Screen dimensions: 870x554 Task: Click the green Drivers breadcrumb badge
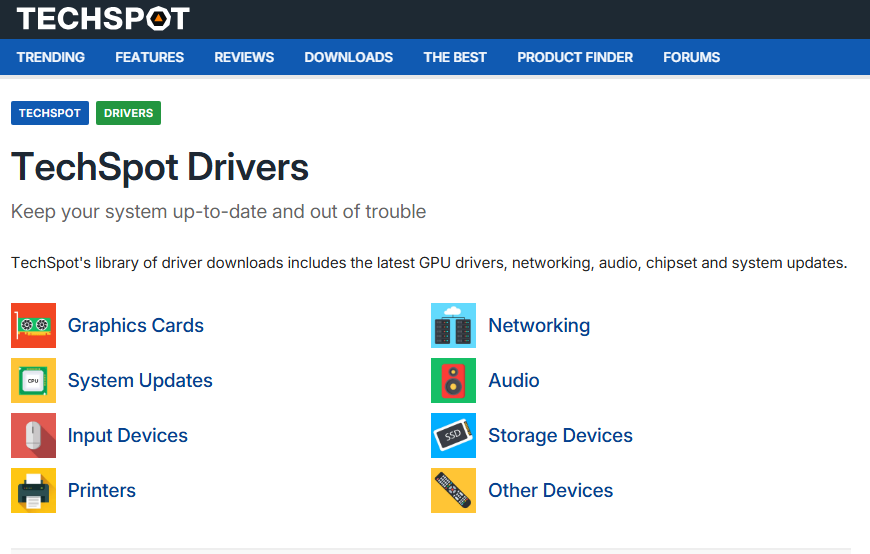128,113
